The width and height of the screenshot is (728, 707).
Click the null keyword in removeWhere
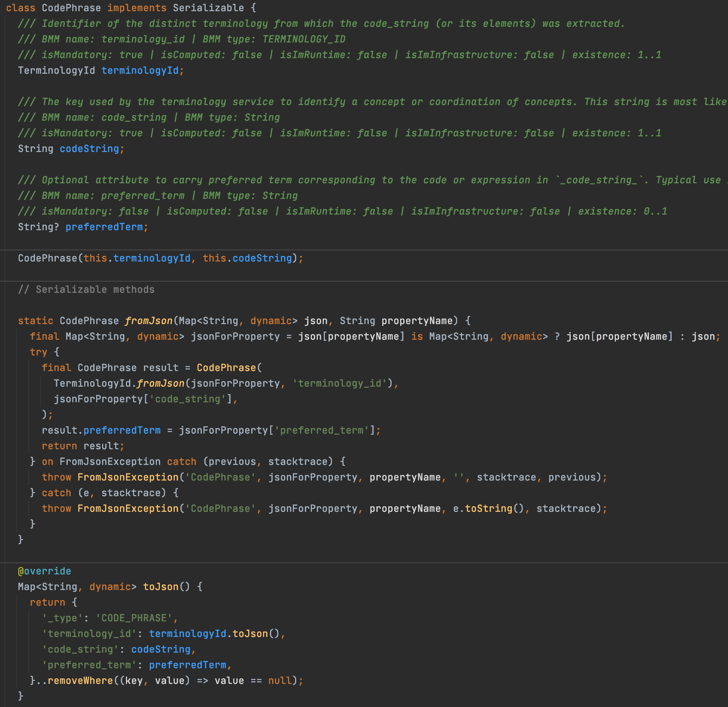(280, 681)
